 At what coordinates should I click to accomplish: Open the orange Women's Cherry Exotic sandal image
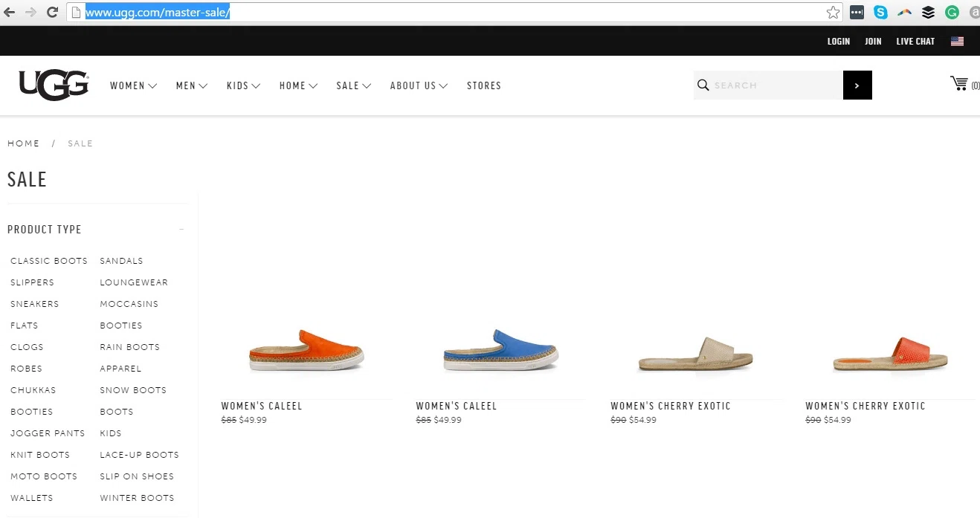(x=891, y=353)
